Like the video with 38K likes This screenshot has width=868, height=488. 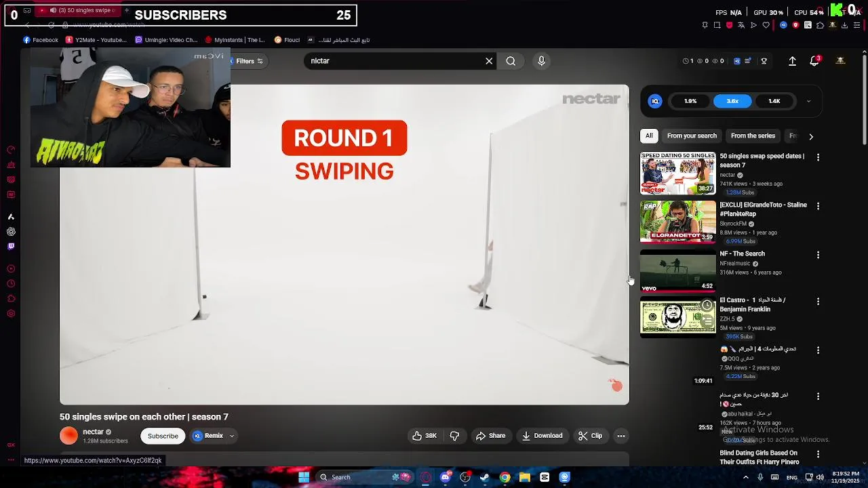point(425,436)
